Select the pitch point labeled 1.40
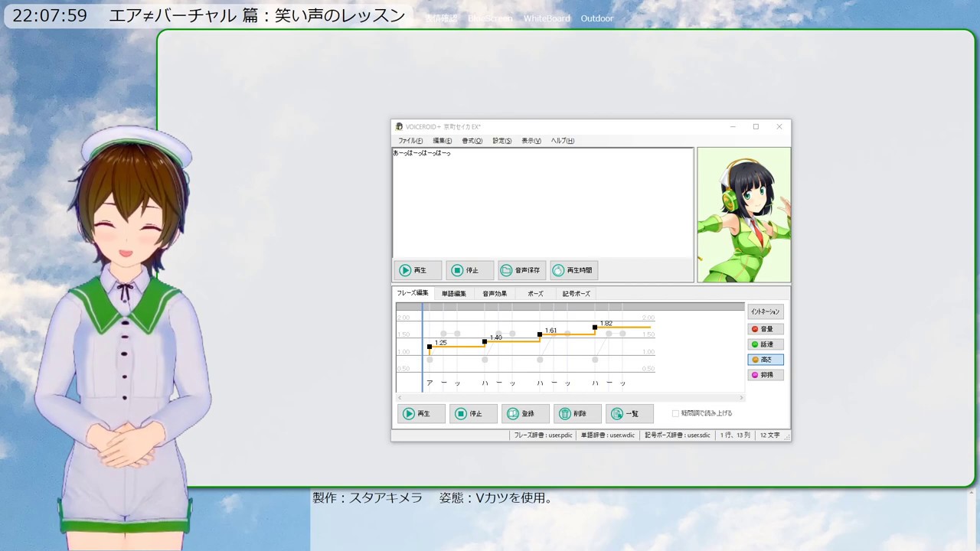 485,341
